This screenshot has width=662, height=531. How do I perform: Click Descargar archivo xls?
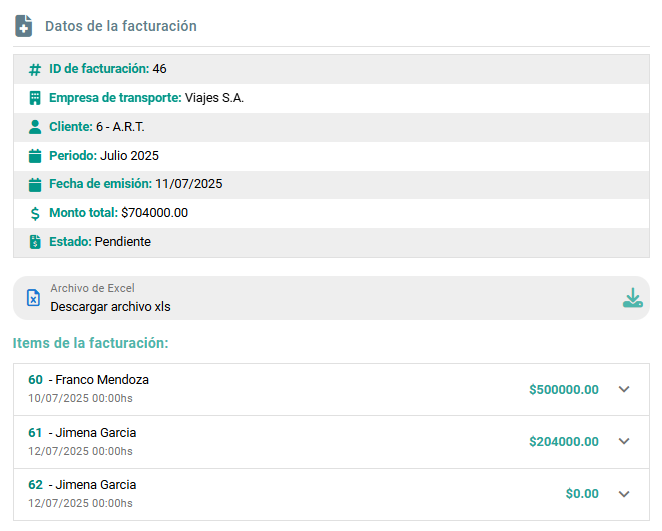(111, 307)
